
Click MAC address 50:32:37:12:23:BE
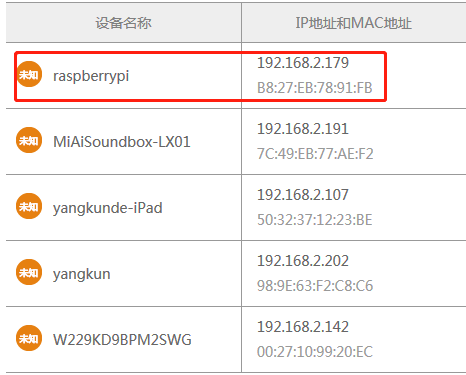click(x=315, y=220)
